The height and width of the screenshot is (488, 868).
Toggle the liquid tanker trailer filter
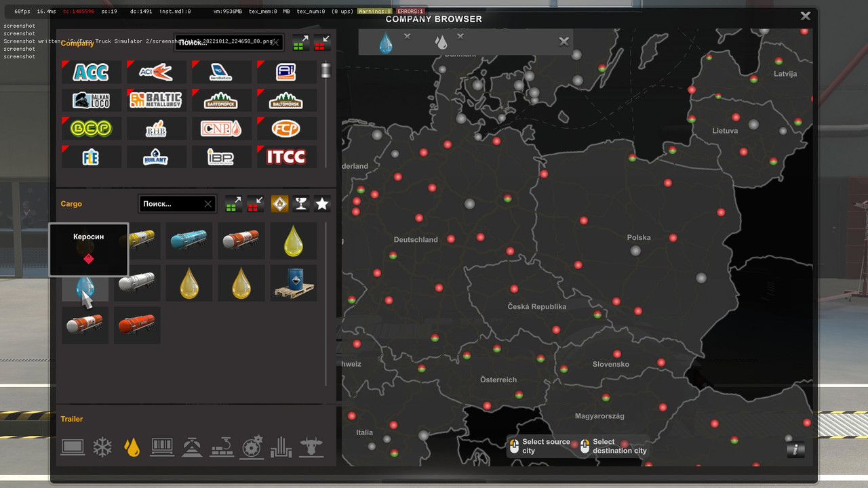click(132, 447)
